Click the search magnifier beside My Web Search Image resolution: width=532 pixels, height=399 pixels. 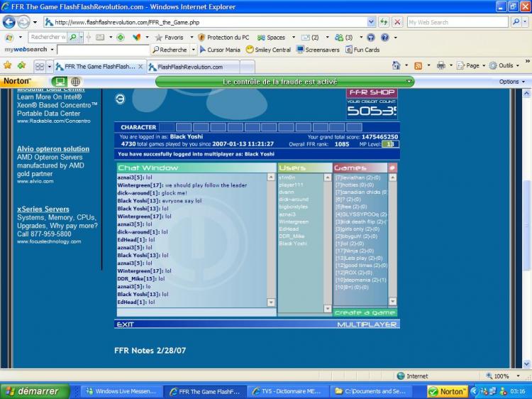pyautogui.click(x=516, y=22)
